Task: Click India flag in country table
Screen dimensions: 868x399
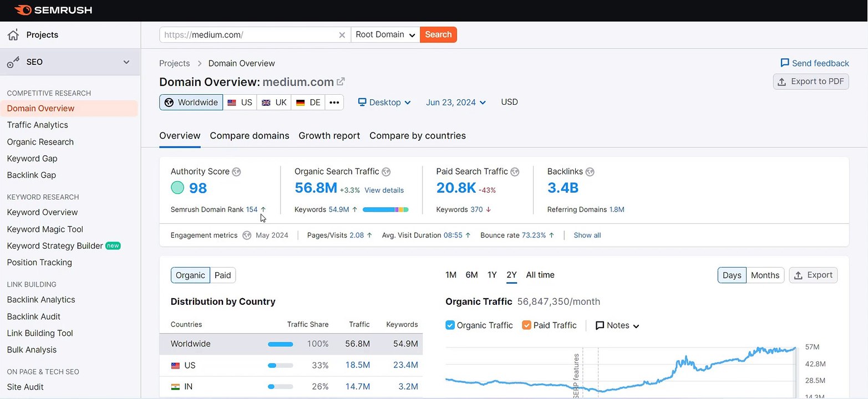Action: (175, 387)
